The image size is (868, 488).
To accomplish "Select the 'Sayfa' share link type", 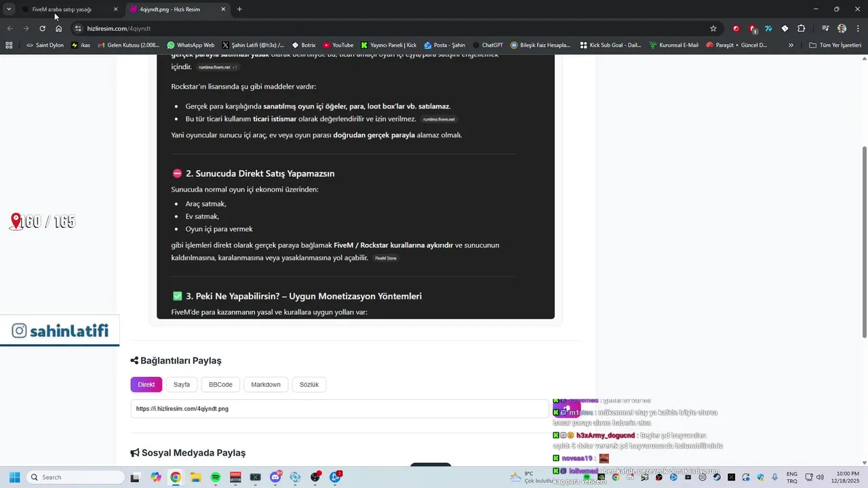I will (182, 384).
